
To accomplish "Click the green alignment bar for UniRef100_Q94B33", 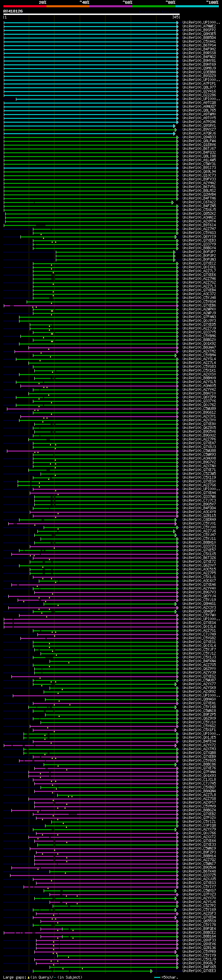I will (x=91, y=137).
